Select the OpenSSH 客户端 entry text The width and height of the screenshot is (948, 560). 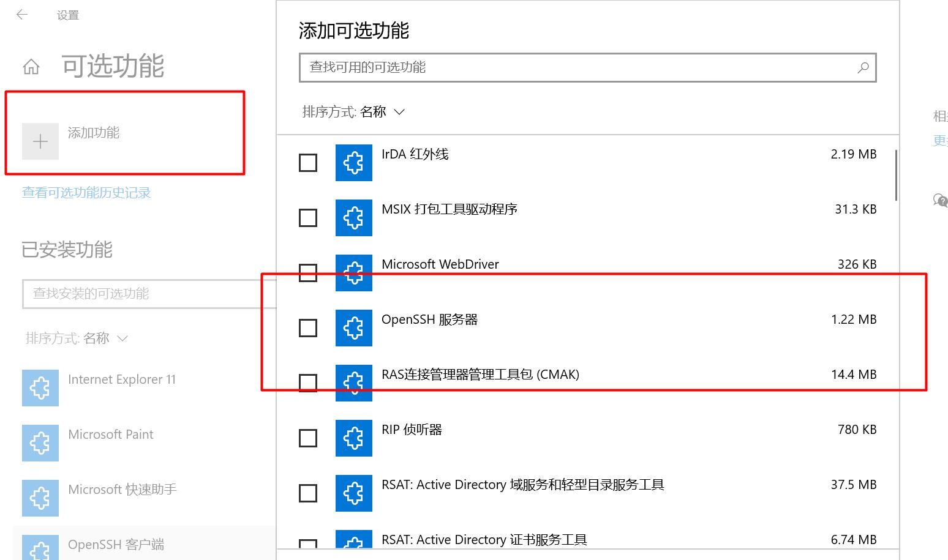[116, 545]
